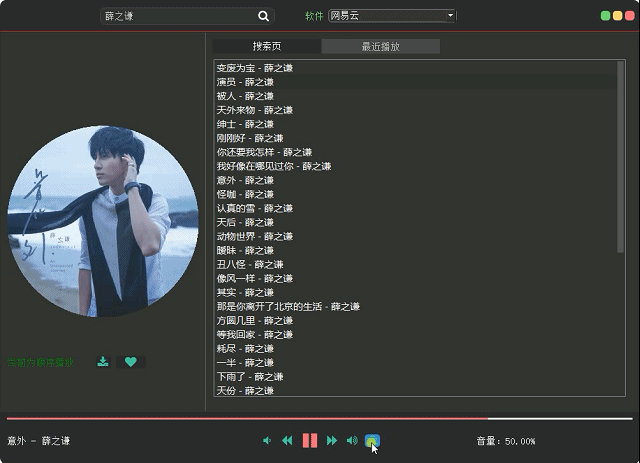
Task: Pause the playing song
Action: 310,441
